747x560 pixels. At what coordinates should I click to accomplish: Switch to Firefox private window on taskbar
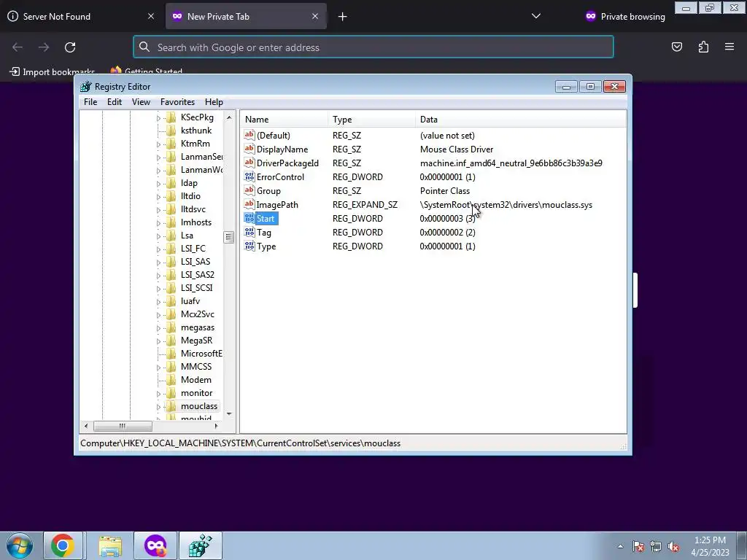156,545
